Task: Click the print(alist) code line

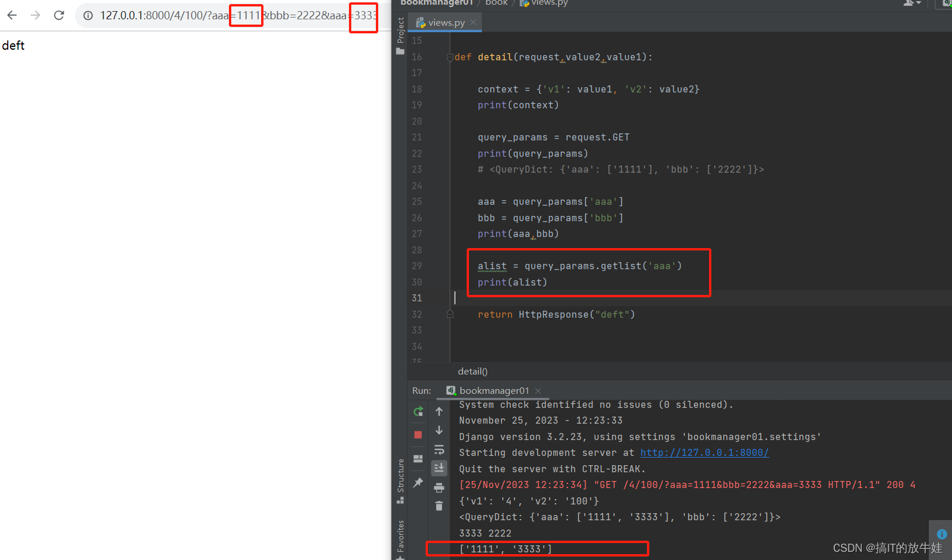Action: 512,283
